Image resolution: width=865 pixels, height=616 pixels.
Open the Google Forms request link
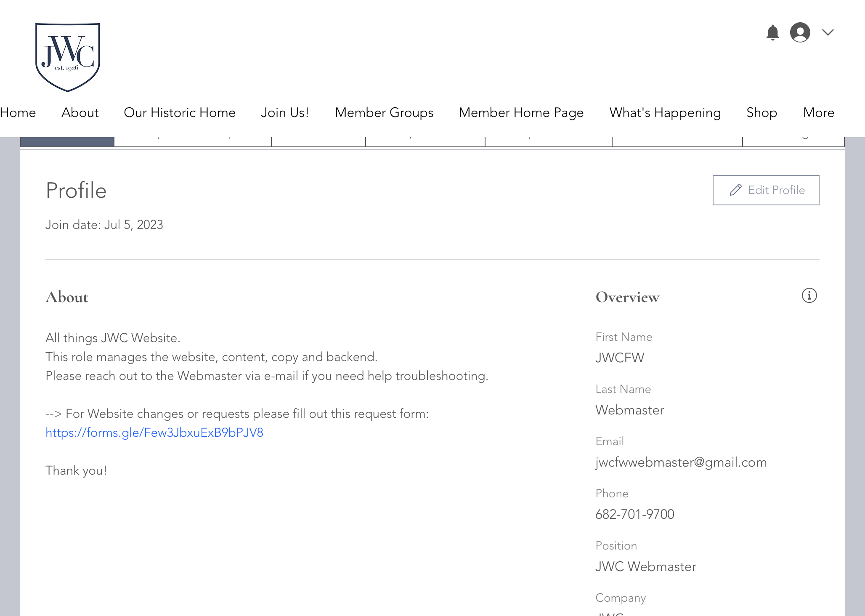point(154,433)
